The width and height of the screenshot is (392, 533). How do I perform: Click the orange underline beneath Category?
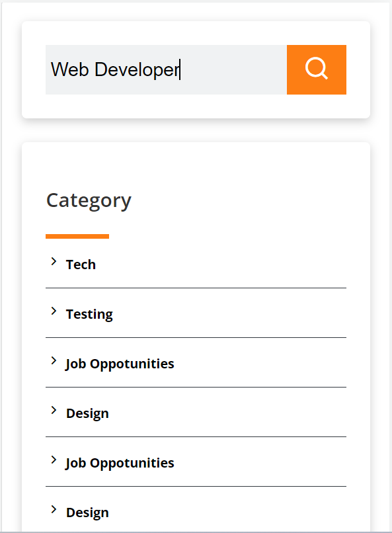[77, 236]
